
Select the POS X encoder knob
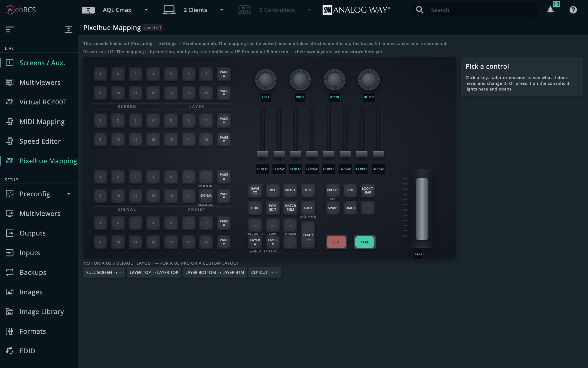[266, 80]
